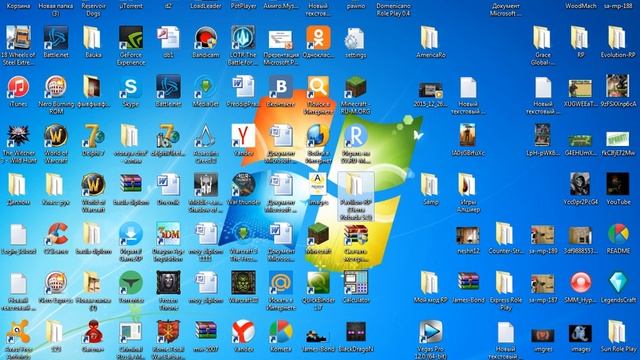The width and height of the screenshot is (640, 360).
Task: Launch GeForce Experience
Action: pyautogui.click(x=131, y=39)
